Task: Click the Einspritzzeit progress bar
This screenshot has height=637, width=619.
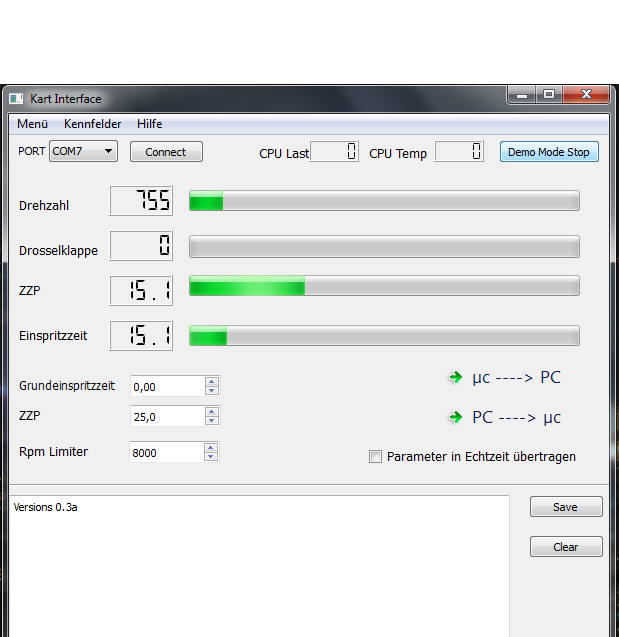Action: [x=384, y=336]
